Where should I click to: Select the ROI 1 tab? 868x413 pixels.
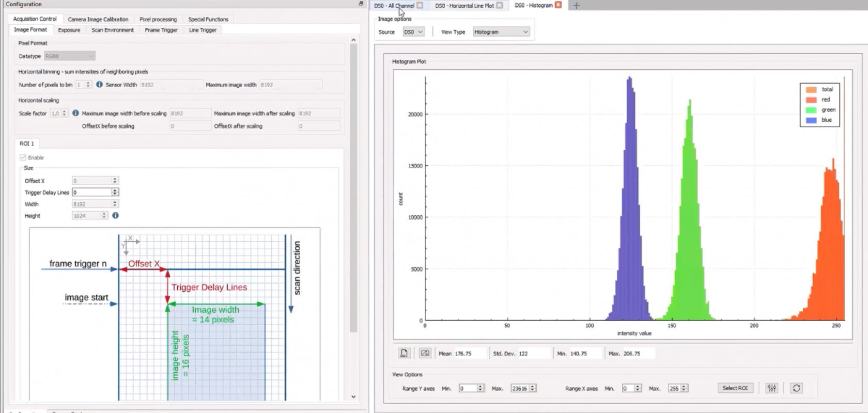(x=27, y=144)
